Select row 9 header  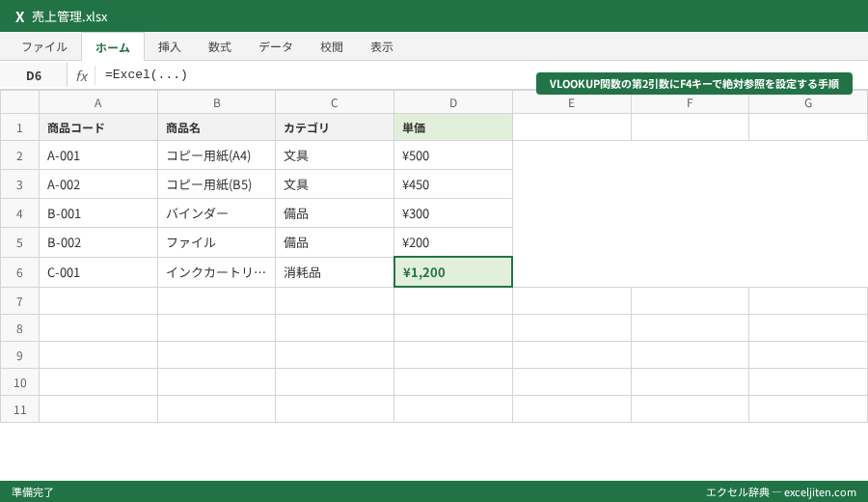19,355
